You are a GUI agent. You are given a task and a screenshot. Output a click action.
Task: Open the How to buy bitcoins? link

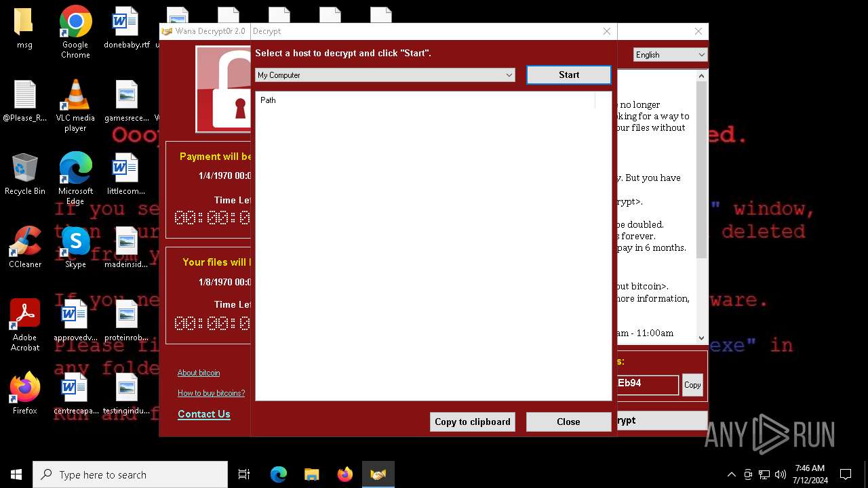point(211,393)
